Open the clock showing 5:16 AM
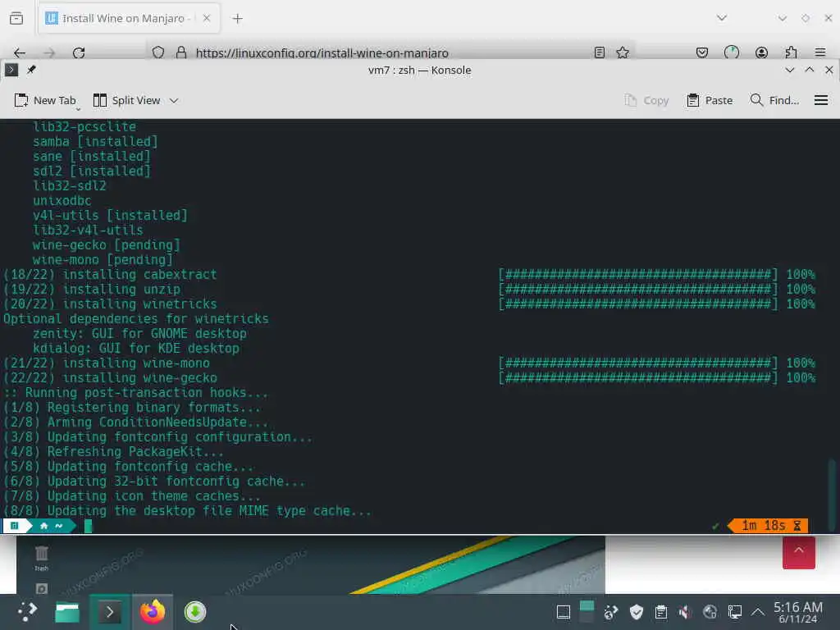 798,612
